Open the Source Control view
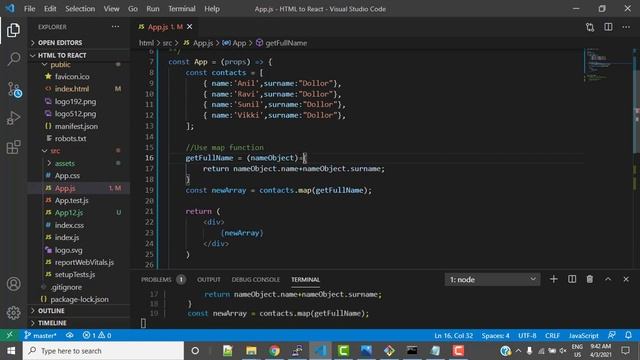The image size is (640, 360). point(13,89)
